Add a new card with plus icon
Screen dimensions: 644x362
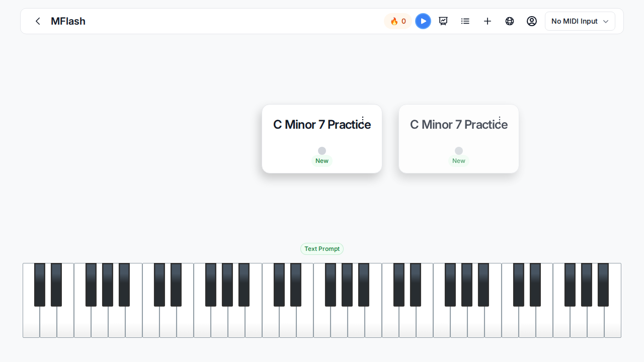(488, 21)
